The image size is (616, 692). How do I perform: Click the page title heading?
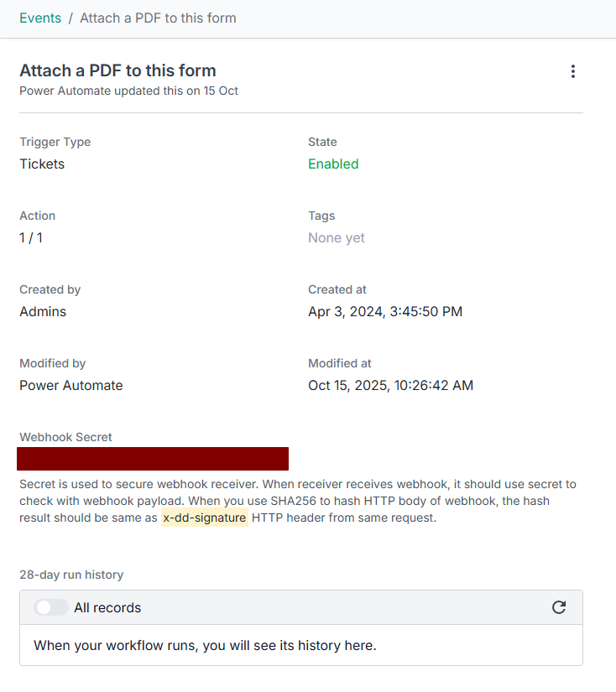(x=117, y=70)
